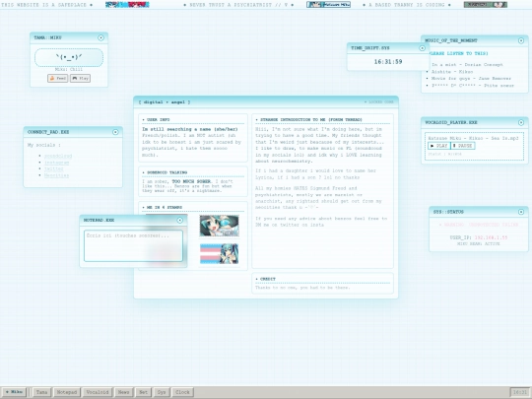Open the twitter link in socials
Screen dimensions: 532x399
tap(53, 169)
